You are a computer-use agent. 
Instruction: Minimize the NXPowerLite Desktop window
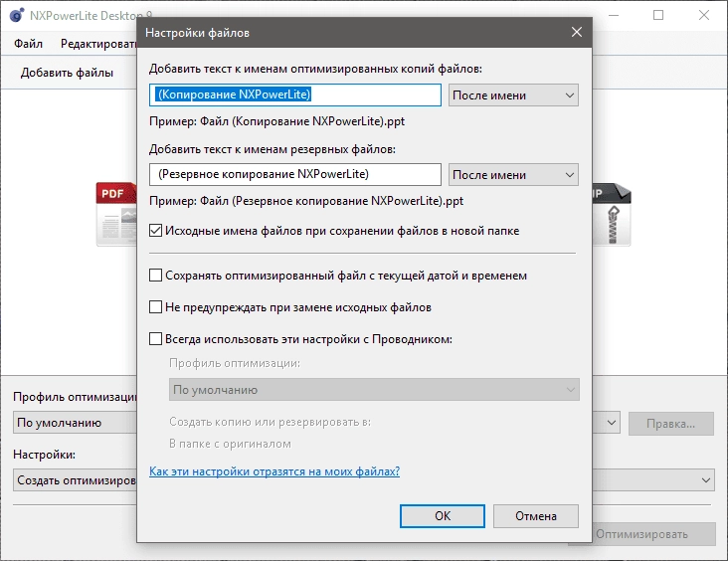click(x=614, y=15)
